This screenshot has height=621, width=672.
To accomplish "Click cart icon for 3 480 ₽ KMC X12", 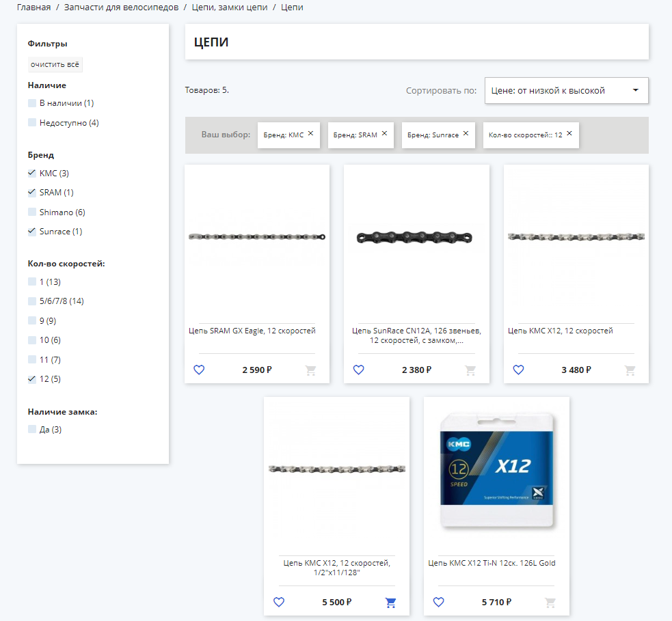I will (x=630, y=370).
